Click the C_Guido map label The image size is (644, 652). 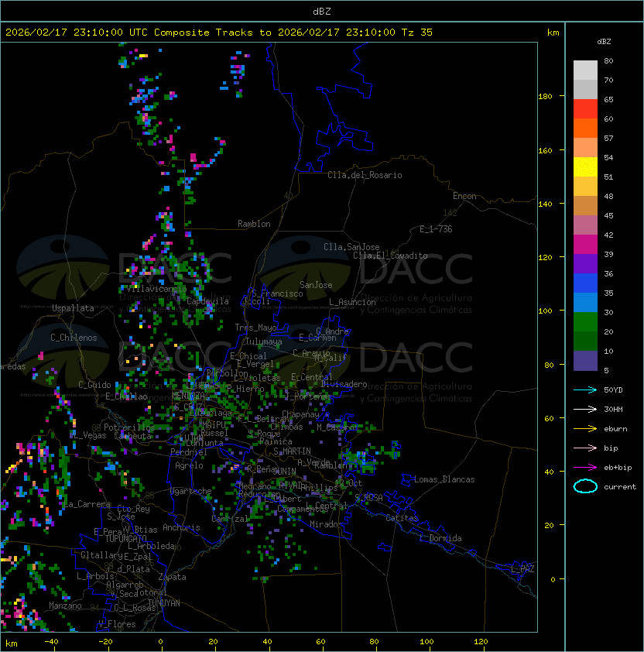pyautogui.click(x=94, y=385)
